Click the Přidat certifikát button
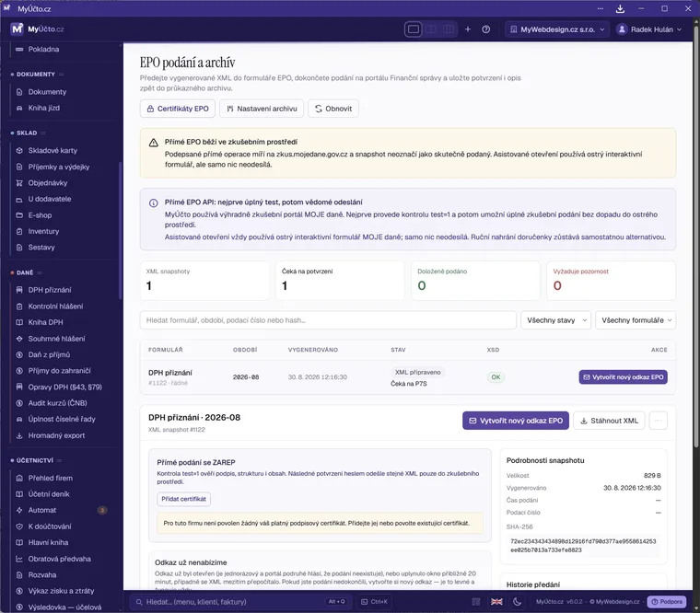Screen dimensions: 700x613 tap(183, 499)
